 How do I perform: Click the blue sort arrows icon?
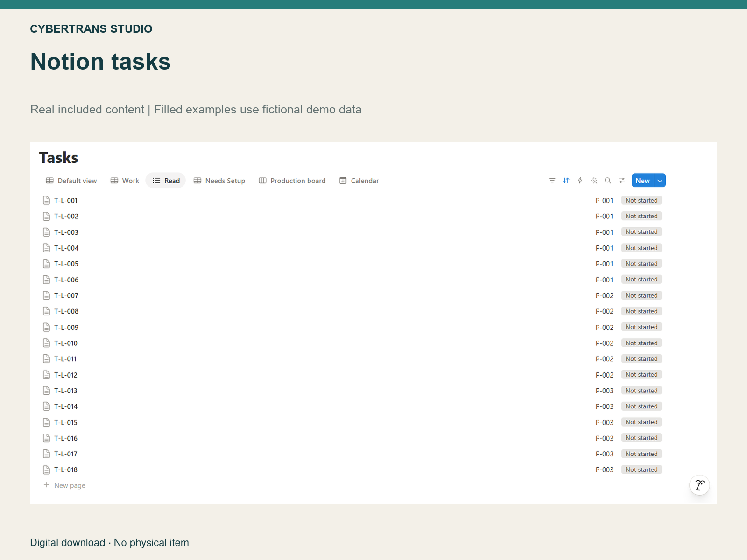click(566, 181)
